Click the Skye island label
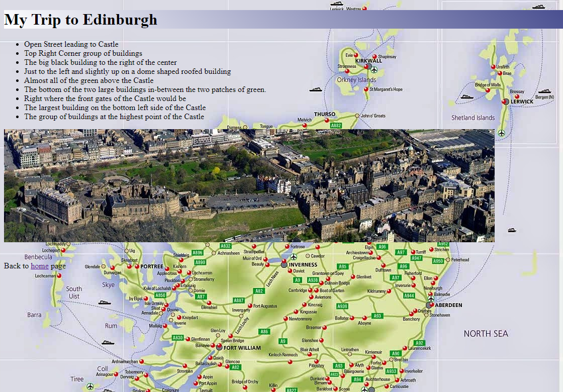The image size is (563, 392). pos(108,284)
